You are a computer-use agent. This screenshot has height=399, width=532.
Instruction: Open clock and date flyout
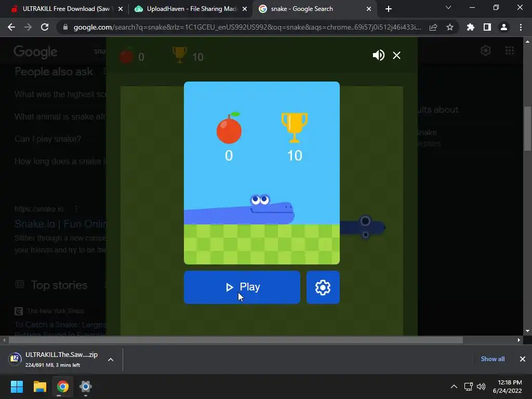point(507,387)
